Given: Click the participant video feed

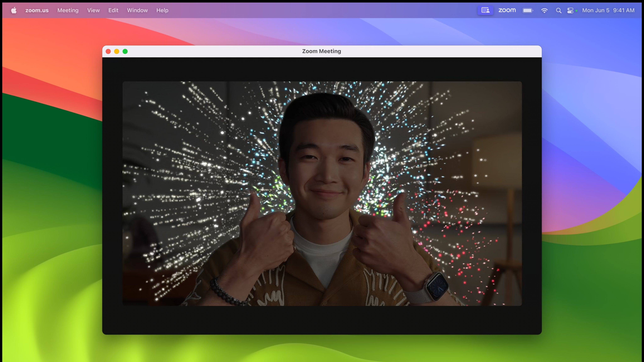Looking at the screenshot, I should point(322,193).
